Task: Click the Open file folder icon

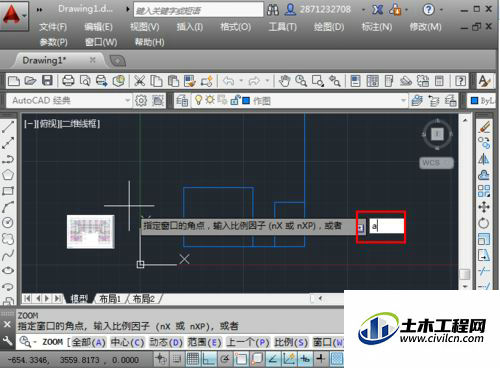Action: 30,81
